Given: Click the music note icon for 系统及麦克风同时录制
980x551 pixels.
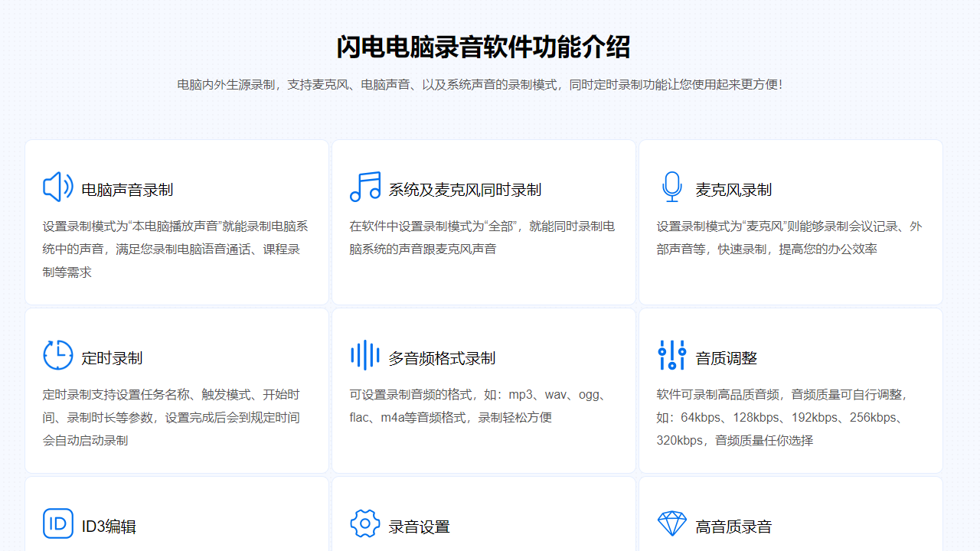Looking at the screenshot, I should (x=365, y=186).
